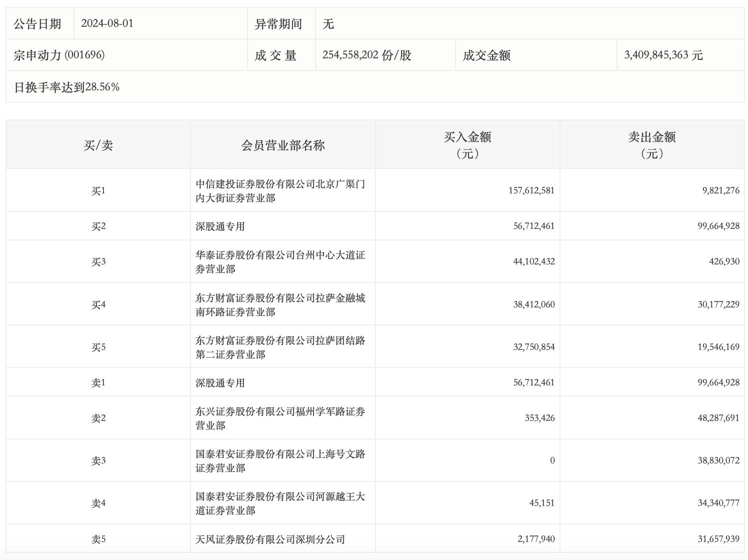Click the 日换手率达到28.56% text row

point(66,87)
